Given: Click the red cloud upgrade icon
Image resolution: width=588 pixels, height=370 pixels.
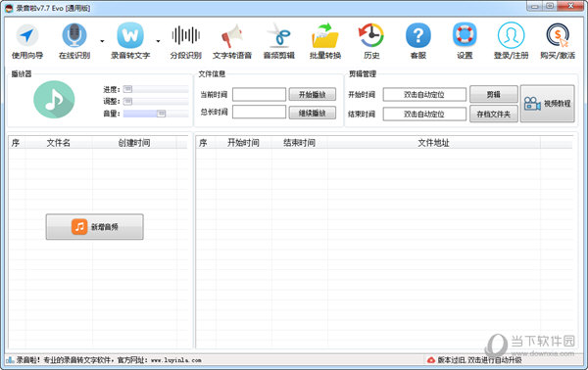Looking at the screenshot, I should pyautogui.click(x=431, y=360).
